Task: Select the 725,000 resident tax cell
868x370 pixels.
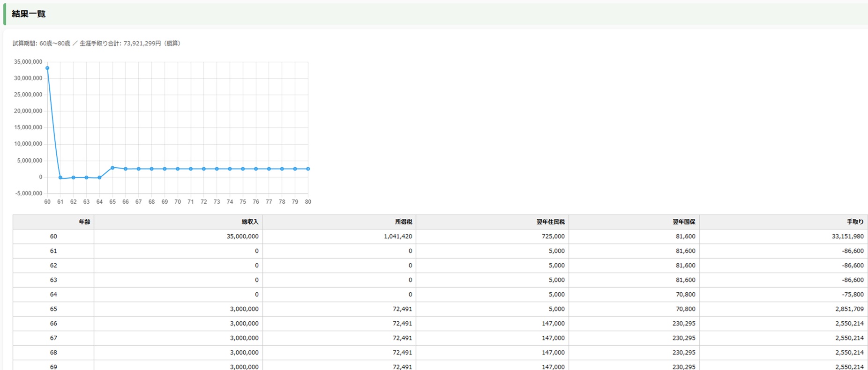Action: coord(553,237)
